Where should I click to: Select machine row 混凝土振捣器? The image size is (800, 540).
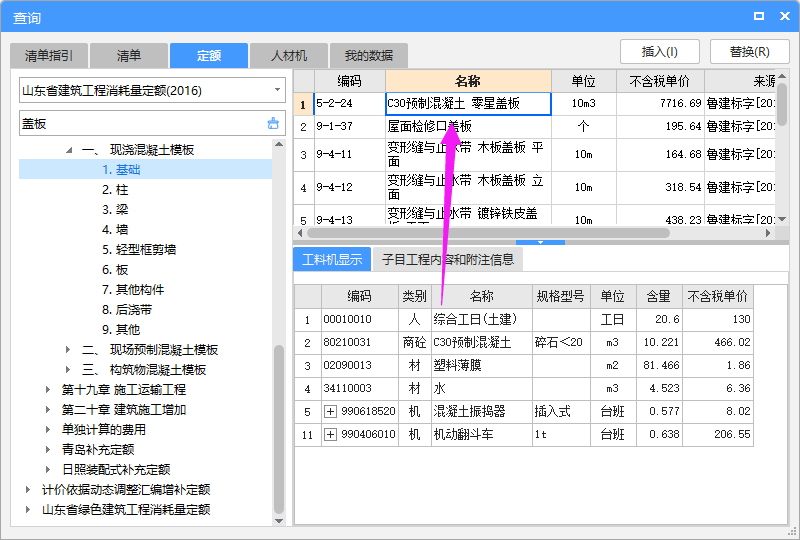(481, 411)
